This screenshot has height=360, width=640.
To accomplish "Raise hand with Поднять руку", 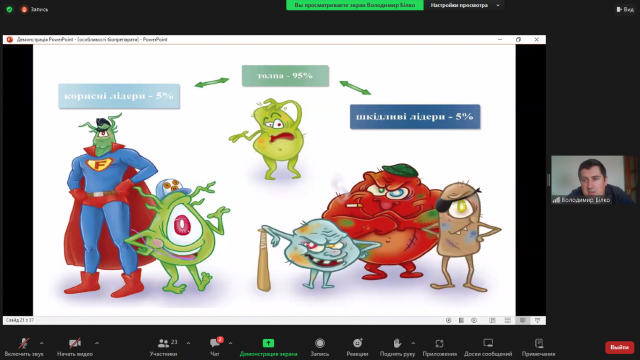I will pyautogui.click(x=397, y=347).
